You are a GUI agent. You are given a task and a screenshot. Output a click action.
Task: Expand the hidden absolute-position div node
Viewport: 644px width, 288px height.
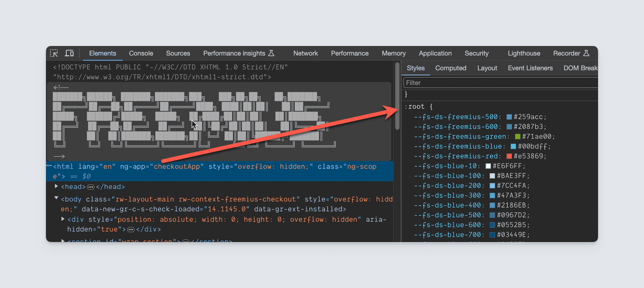click(x=63, y=219)
